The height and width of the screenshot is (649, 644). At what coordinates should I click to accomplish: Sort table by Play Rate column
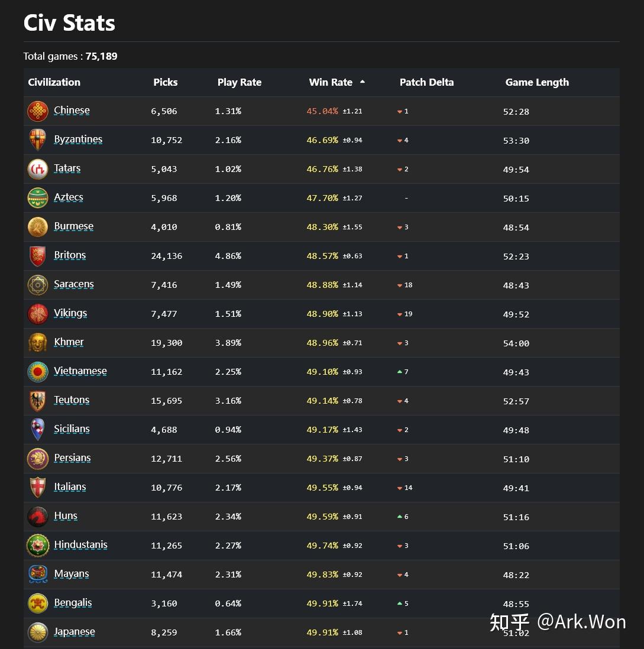click(240, 82)
